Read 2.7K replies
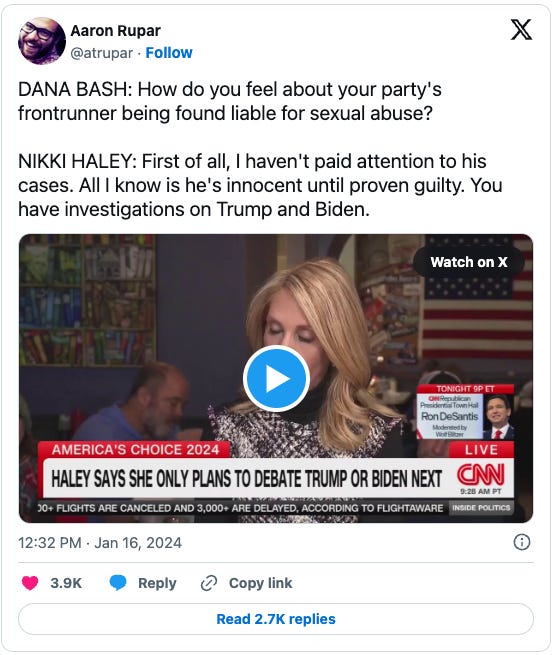The height and width of the screenshot is (655, 553). tap(276, 619)
